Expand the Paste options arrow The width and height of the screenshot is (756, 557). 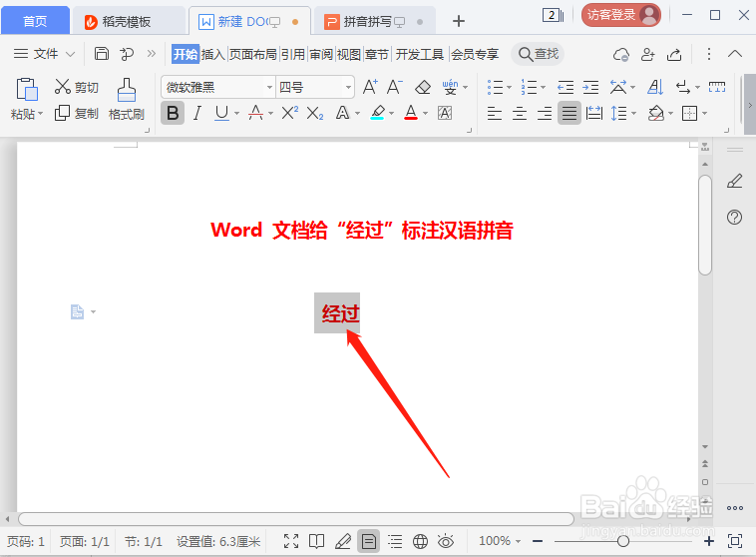(41, 114)
